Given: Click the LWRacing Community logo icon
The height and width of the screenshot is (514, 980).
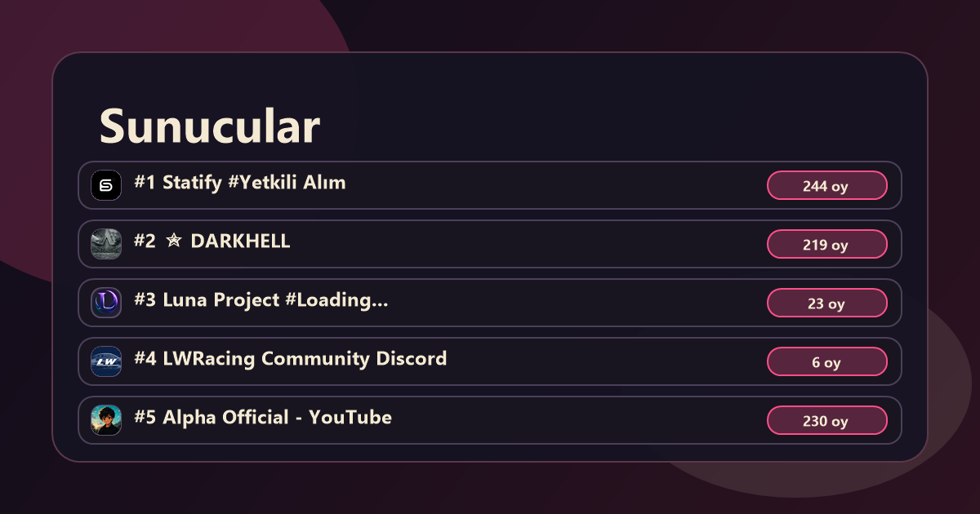Looking at the screenshot, I should click(x=106, y=361).
